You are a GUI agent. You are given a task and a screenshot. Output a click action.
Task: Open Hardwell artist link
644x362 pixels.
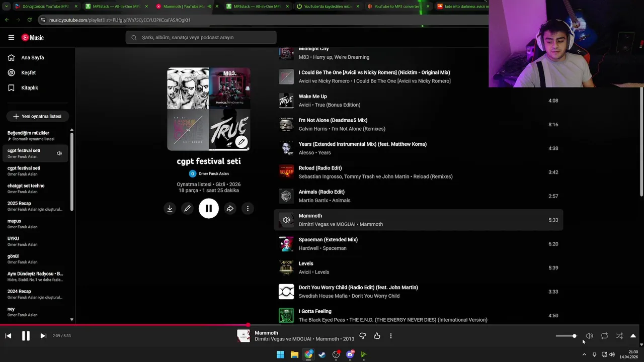pos(308,248)
